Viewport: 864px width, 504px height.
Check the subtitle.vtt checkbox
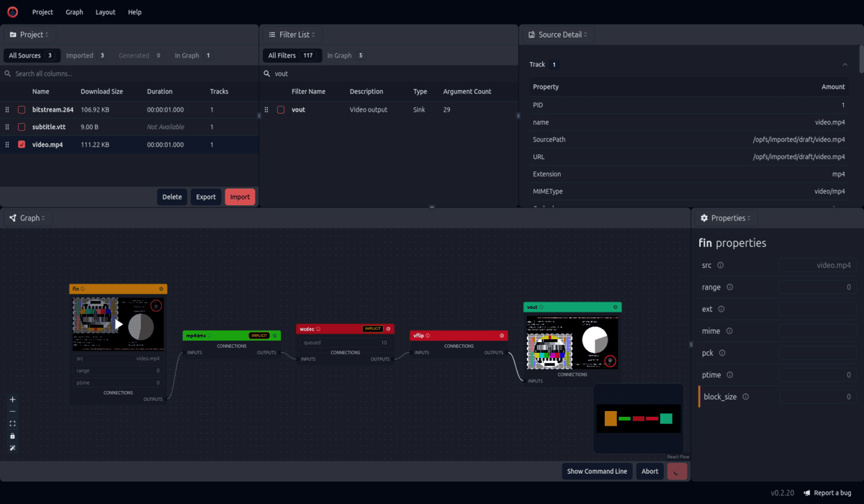click(x=22, y=127)
